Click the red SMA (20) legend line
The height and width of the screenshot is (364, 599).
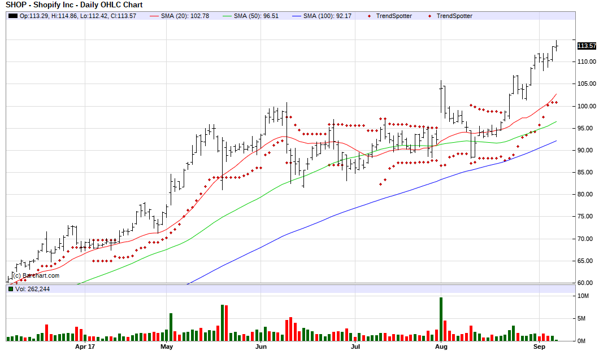point(154,16)
